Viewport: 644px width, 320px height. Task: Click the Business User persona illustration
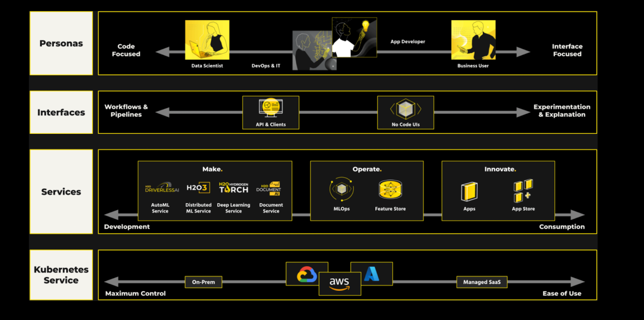473,40
